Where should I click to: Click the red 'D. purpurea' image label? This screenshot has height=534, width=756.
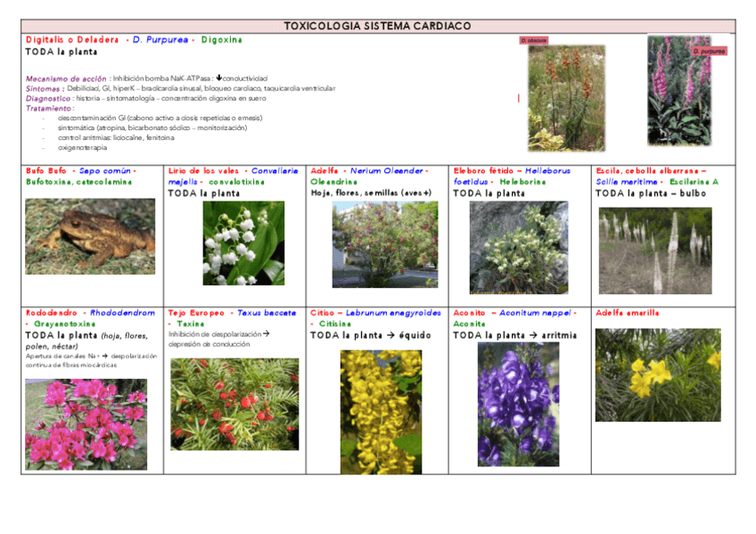[710, 52]
